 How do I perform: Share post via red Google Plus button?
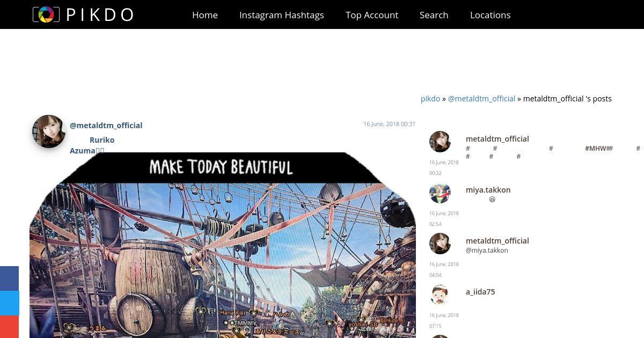[x=9, y=327]
